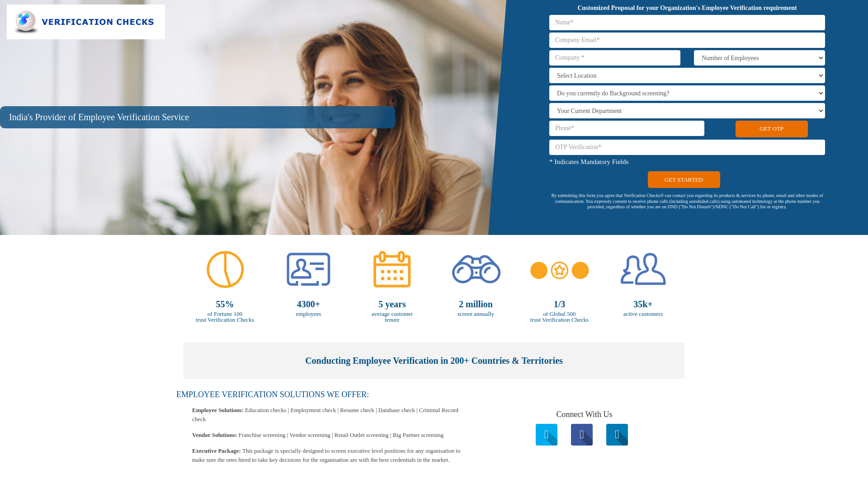Click the GET STARTED button

click(x=683, y=179)
